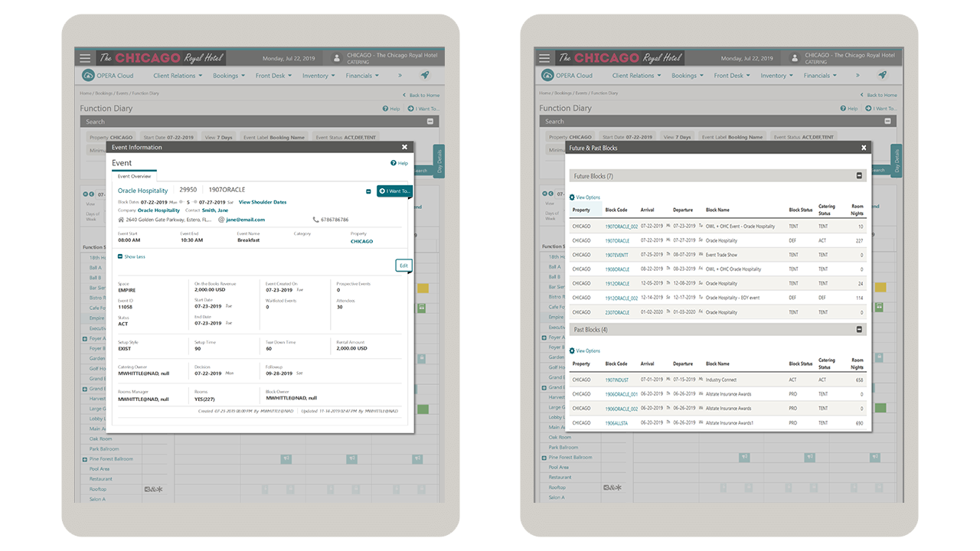Open the Past Blocks View Options gear

572,350
